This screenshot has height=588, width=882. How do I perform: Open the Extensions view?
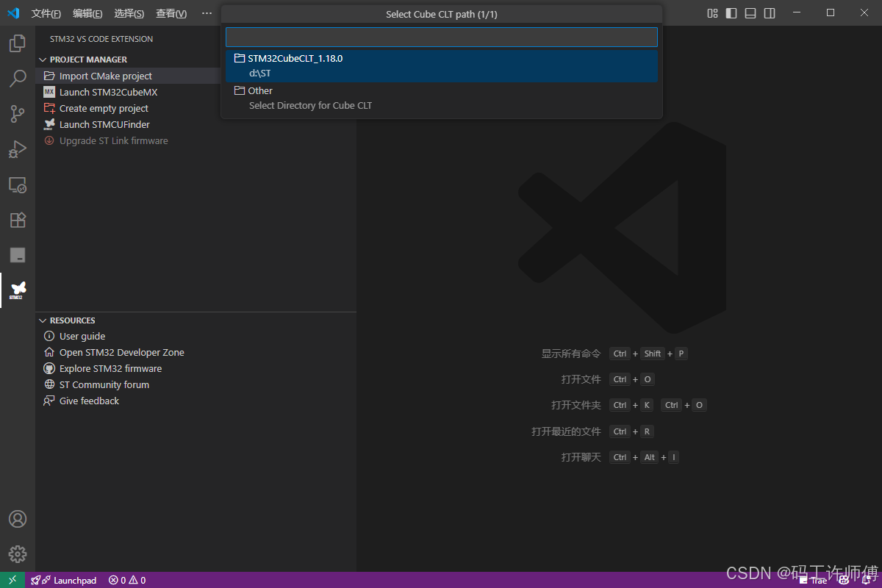[18, 220]
